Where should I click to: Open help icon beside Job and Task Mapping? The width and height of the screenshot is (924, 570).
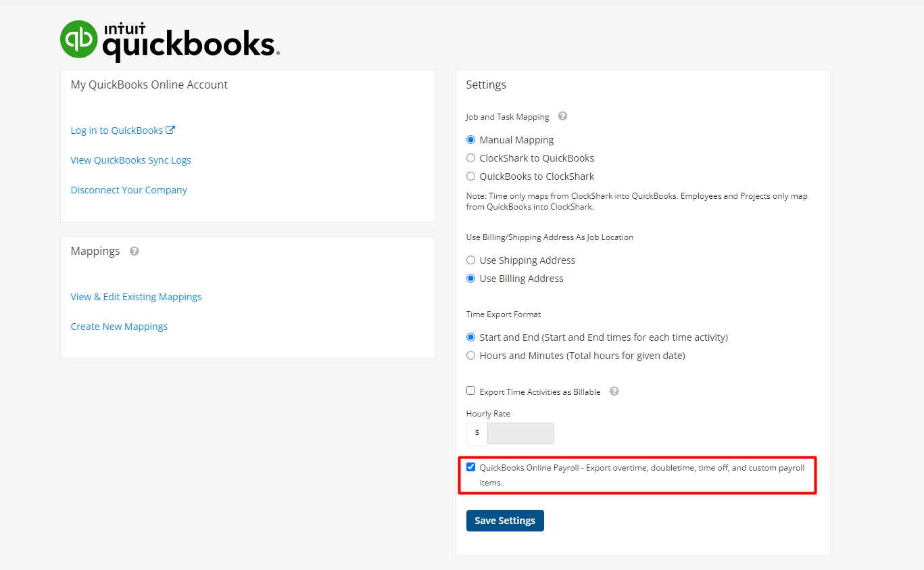[562, 116]
